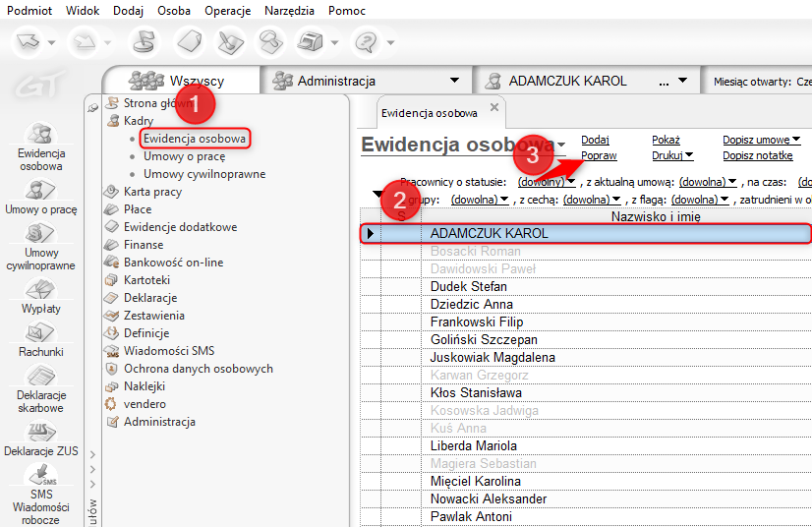Open the Widok menu
The height and width of the screenshot is (527, 812).
(83, 11)
